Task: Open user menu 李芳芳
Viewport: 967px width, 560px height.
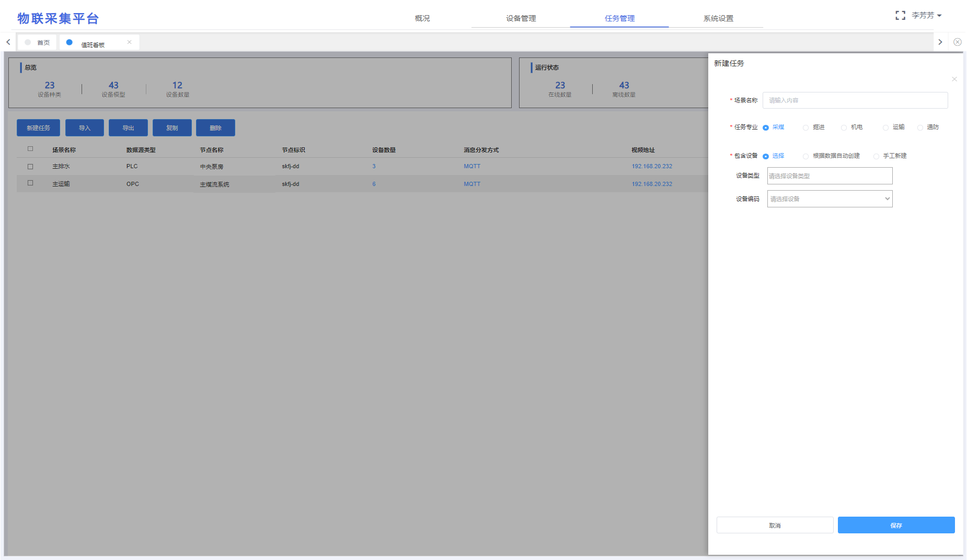Action: pos(926,16)
